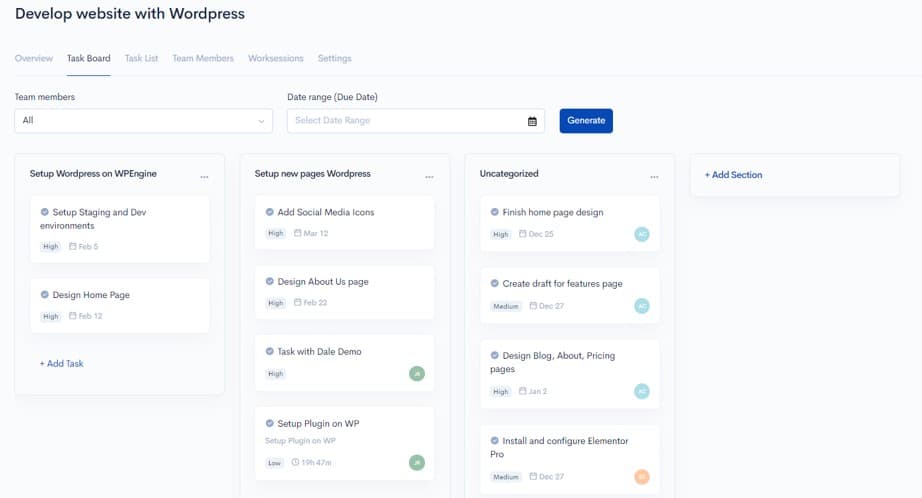Open the Setup Staging and Dev environments task title
The width and height of the screenshot is (922, 498).
93,219
